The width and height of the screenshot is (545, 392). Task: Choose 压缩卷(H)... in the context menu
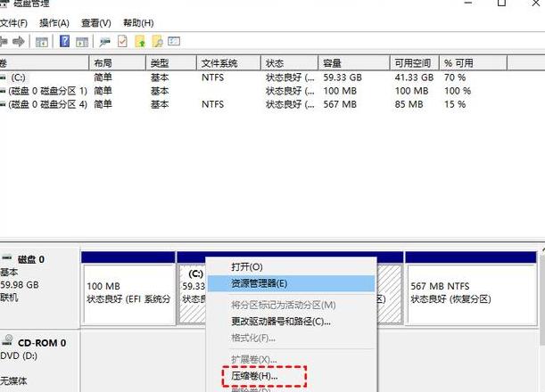(x=292, y=376)
